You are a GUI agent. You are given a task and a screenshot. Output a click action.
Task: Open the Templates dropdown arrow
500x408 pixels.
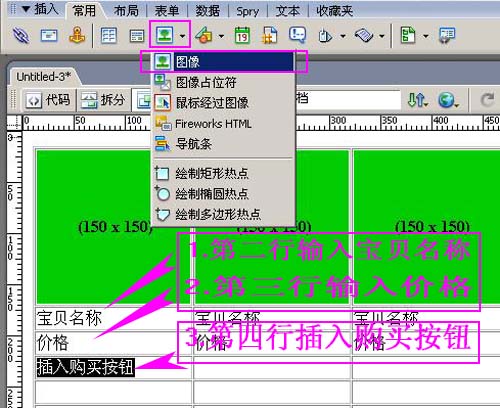point(426,36)
